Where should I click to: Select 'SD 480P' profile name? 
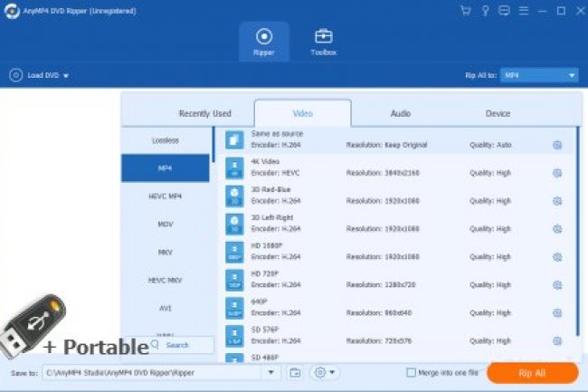265,358
